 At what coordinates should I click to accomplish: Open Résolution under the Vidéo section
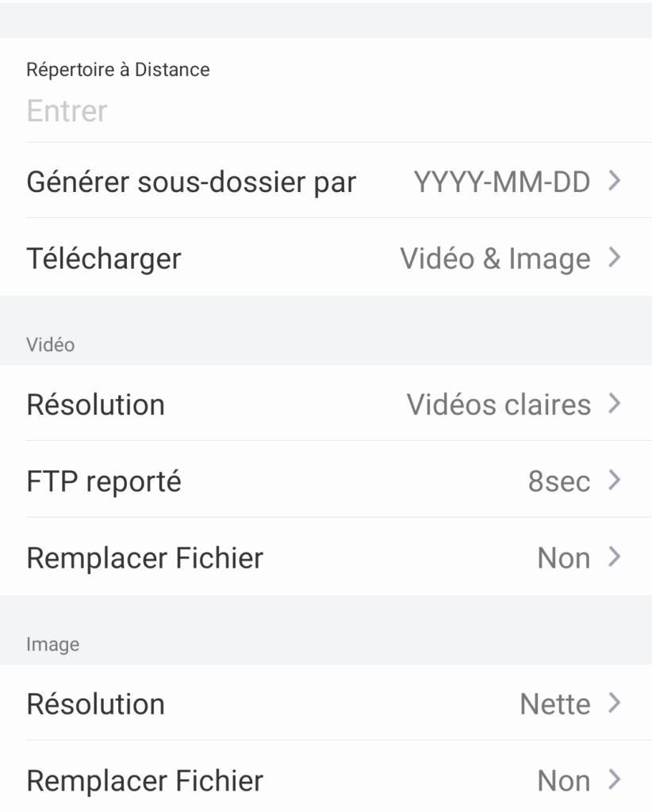(96, 404)
